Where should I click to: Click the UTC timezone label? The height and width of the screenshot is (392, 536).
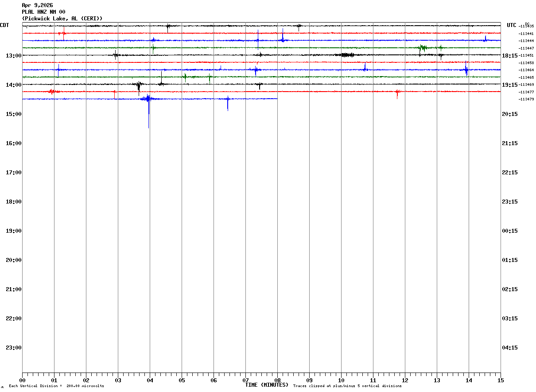coord(512,25)
